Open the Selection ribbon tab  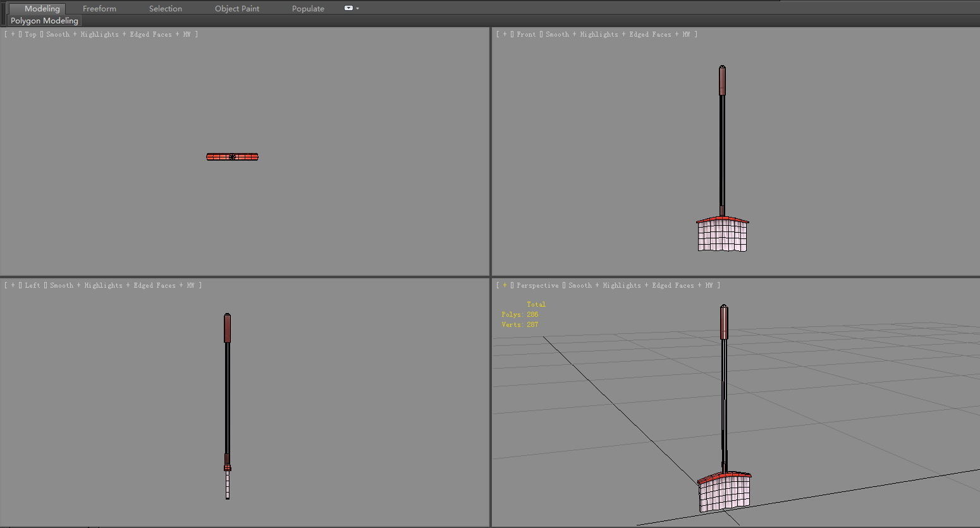[x=165, y=8]
